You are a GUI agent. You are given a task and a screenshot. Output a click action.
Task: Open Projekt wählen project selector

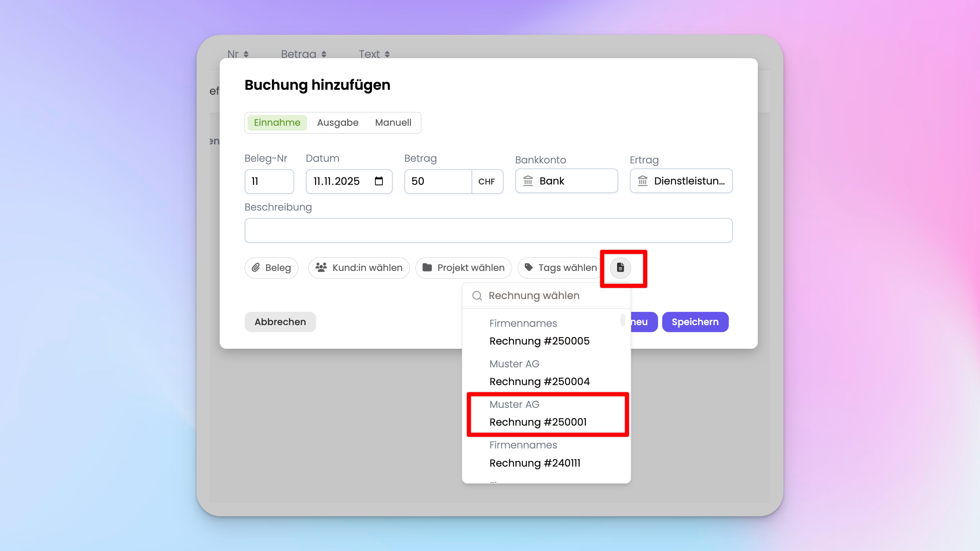pyautogui.click(x=463, y=268)
